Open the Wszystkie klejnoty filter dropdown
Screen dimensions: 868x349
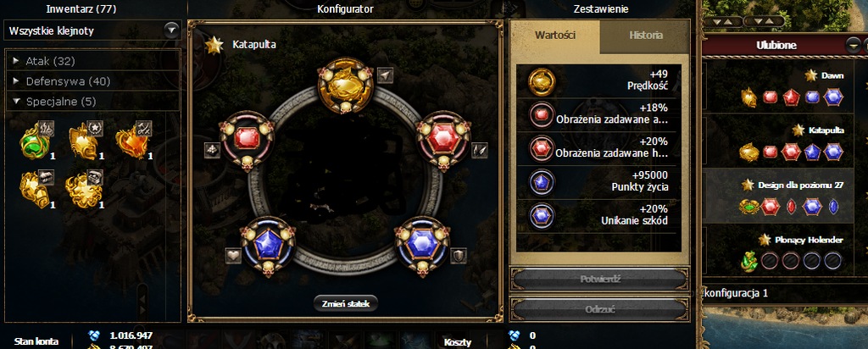point(171,30)
